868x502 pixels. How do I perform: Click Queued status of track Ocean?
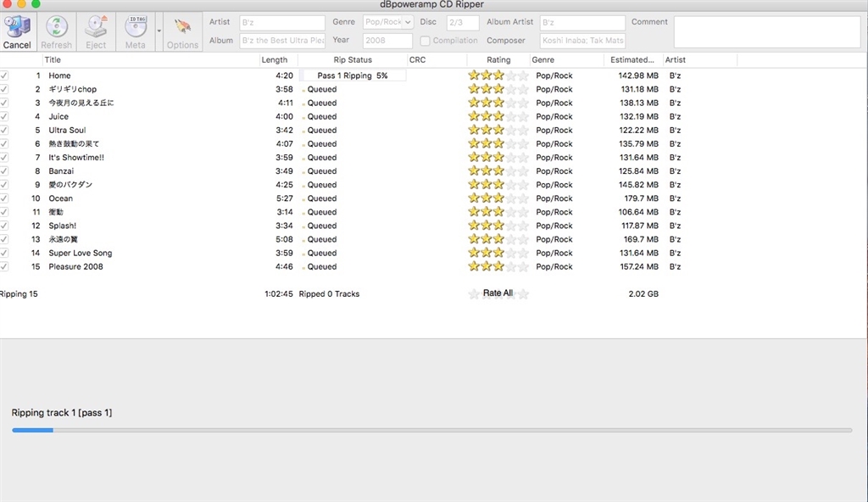(322, 198)
